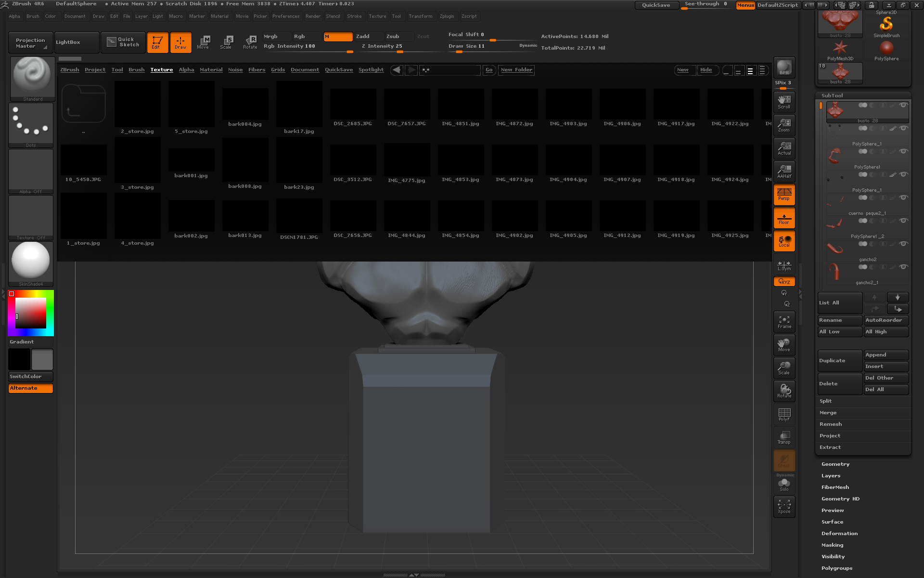Open the Stroke menu
Viewport: 924px width, 578px height.
click(354, 16)
